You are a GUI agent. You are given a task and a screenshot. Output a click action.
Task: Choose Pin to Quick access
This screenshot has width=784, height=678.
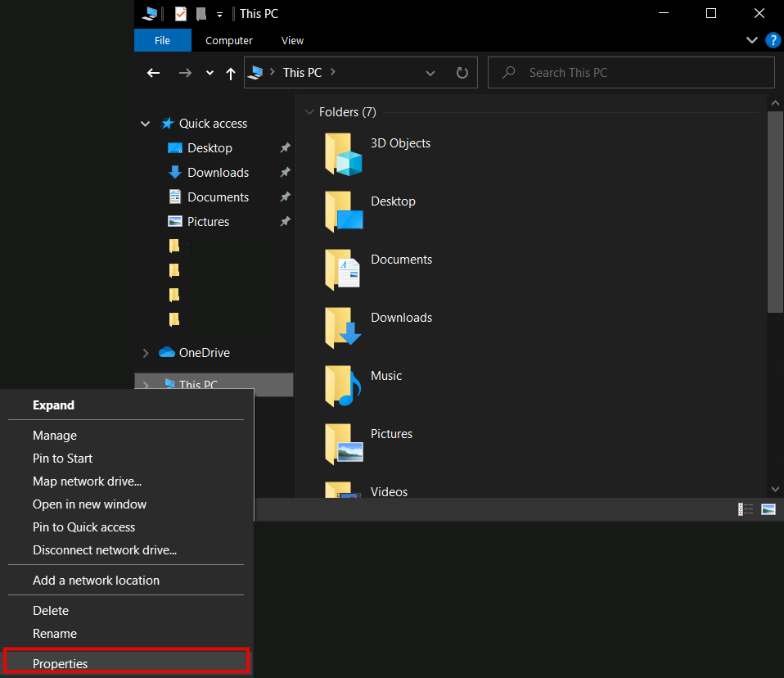pyautogui.click(x=126, y=528)
